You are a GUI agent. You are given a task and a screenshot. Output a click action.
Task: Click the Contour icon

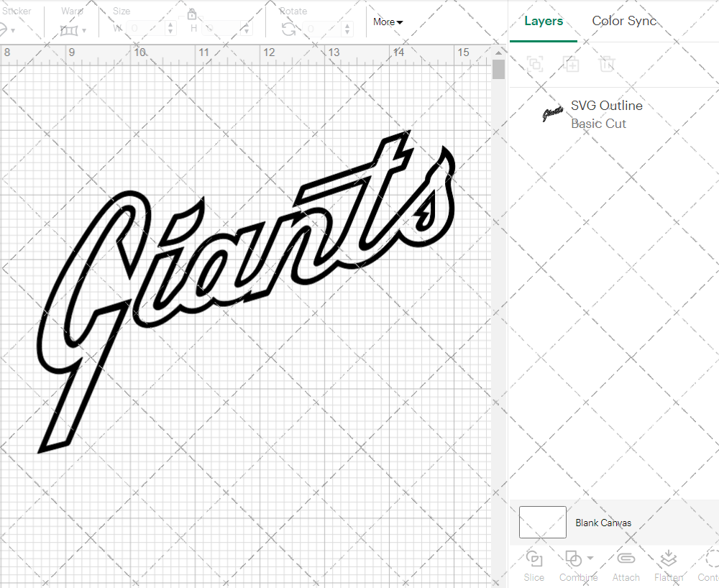click(710, 559)
